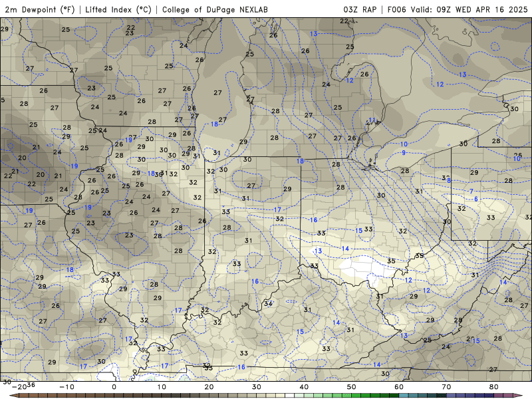Viewport: 532px width, 399px height.
Task: Click the "0" color scale label
Action: coord(114,387)
